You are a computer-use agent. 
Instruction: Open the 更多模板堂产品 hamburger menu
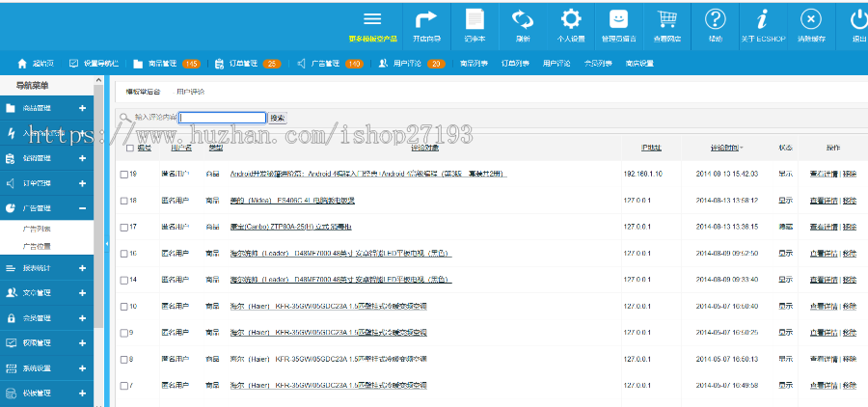click(x=372, y=19)
